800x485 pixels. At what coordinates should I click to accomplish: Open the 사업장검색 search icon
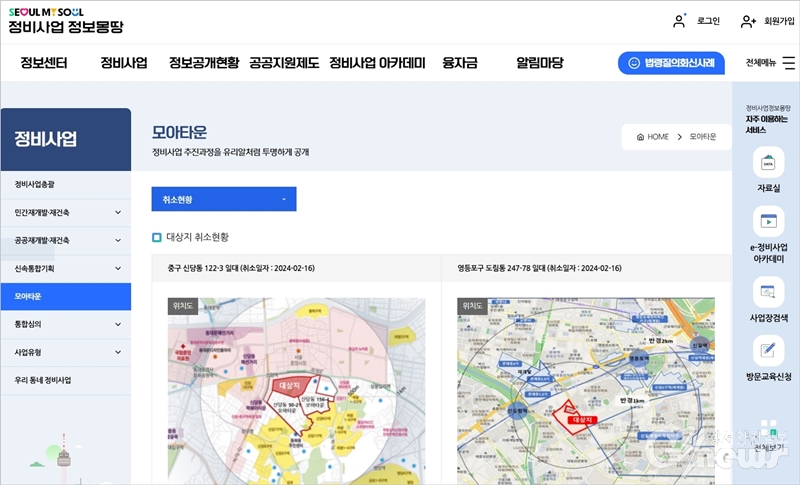(768, 292)
